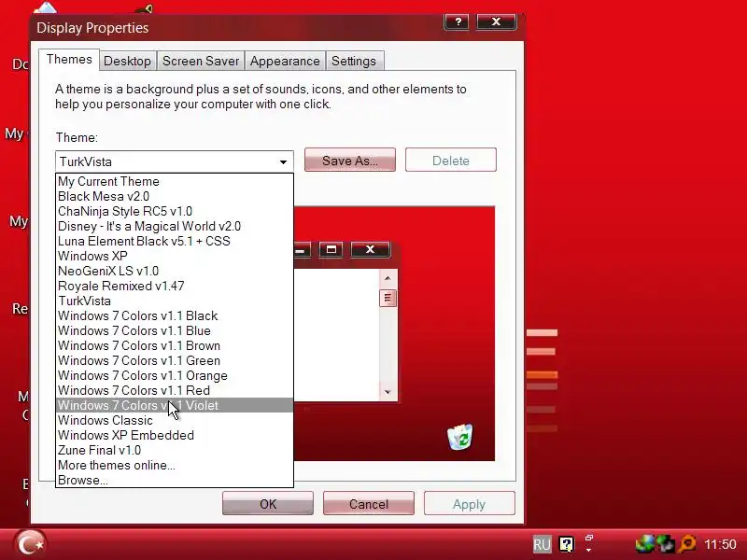Viewport: 747px width, 560px height.
Task: Choose Black Mesa v2.0 theme
Action: tap(175, 196)
